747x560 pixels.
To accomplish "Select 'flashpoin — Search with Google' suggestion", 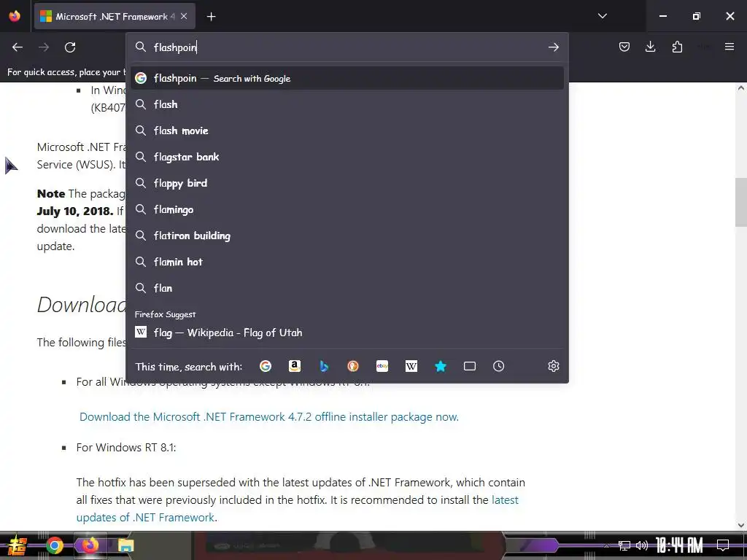I will (x=347, y=78).
